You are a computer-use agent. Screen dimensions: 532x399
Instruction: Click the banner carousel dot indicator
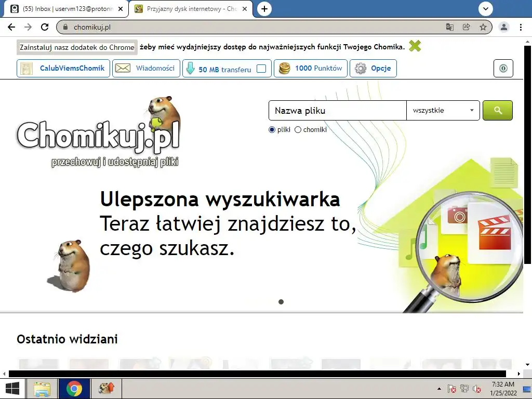[281, 302]
